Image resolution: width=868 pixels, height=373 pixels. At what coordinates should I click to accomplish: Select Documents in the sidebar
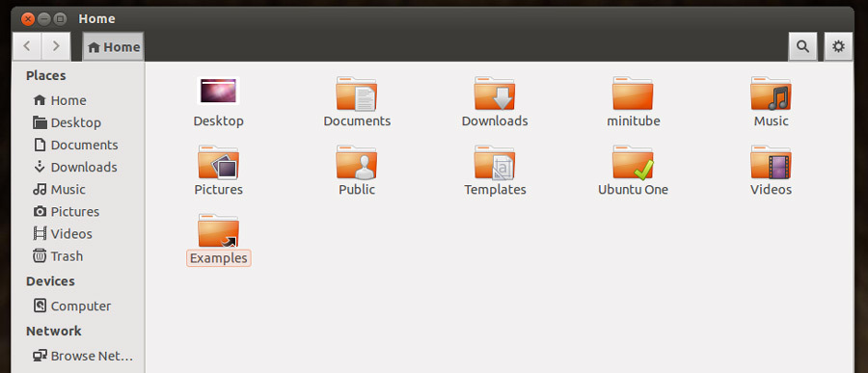[78, 145]
